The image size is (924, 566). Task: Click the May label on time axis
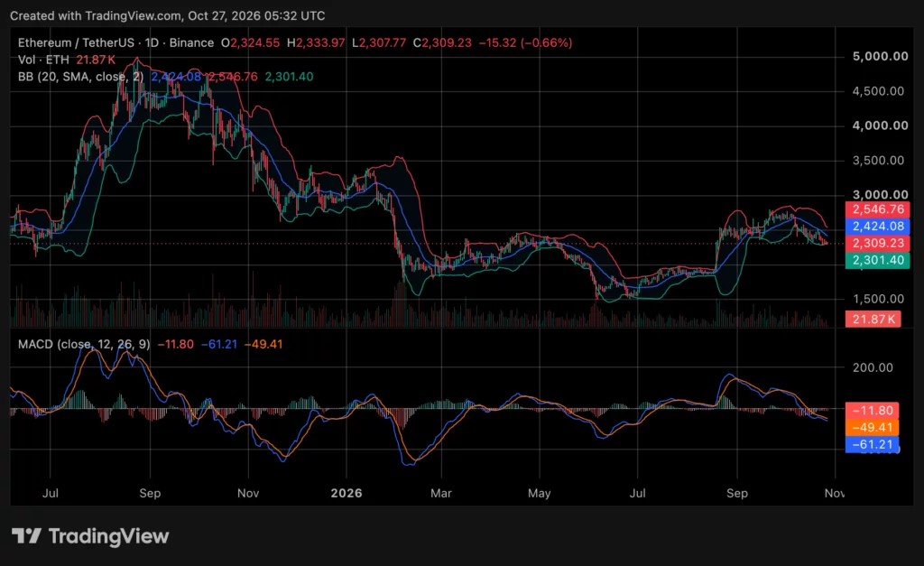540,493
